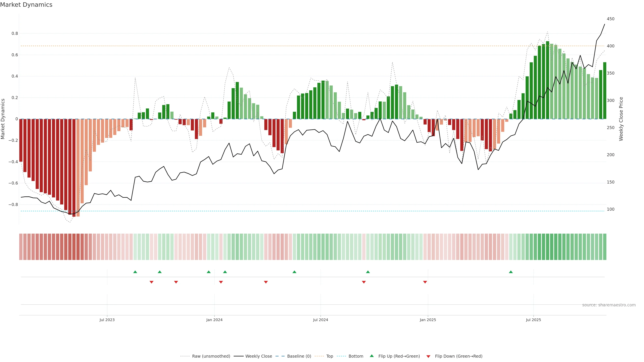Toggle the Weekly Close legend entry
Screen dimensions: 644x362
pyautogui.click(x=258, y=356)
